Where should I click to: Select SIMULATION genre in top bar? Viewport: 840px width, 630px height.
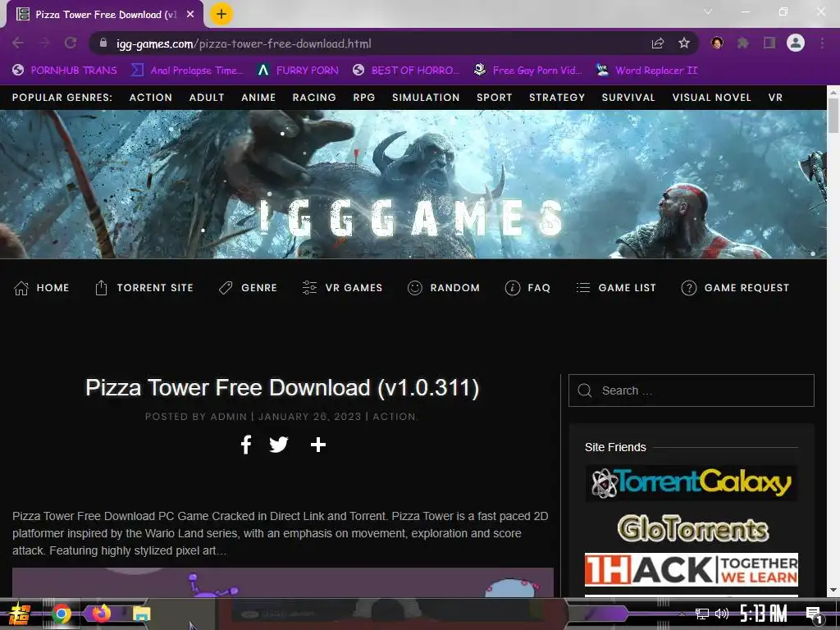point(426,98)
